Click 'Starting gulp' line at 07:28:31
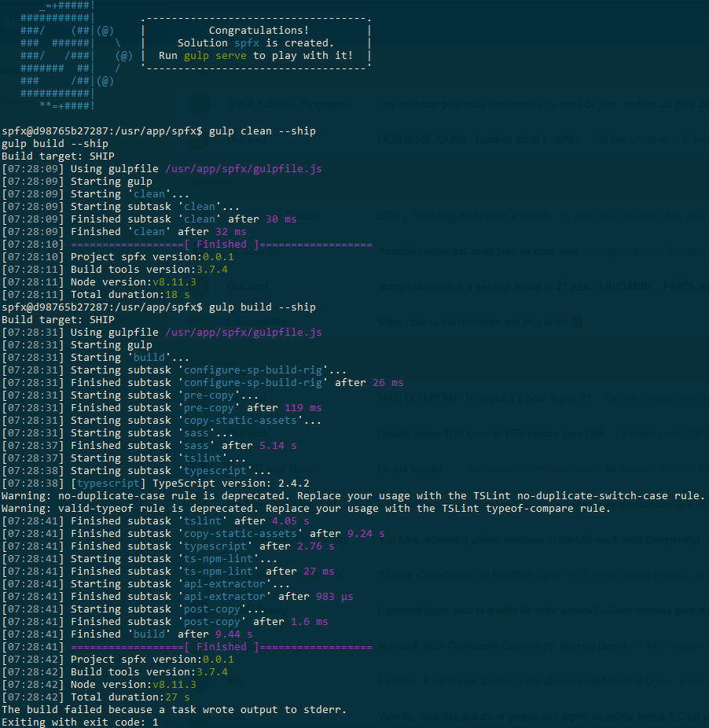709x728 pixels. click(76, 345)
